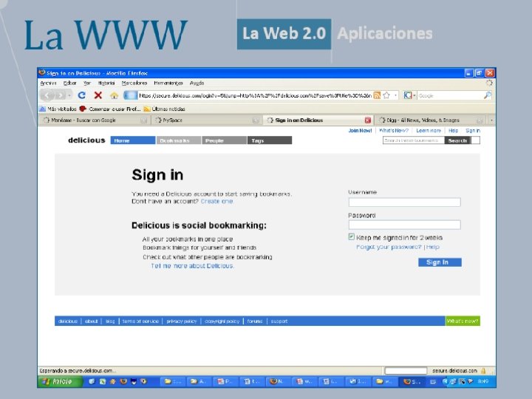
Task: Open the Más visitados bookmarks folder
Action: click(58, 109)
